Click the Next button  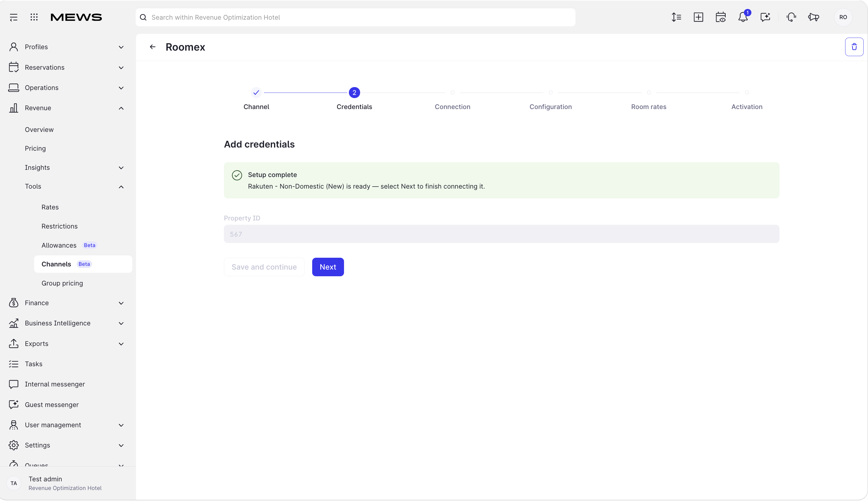pyautogui.click(x=328, y=267)
